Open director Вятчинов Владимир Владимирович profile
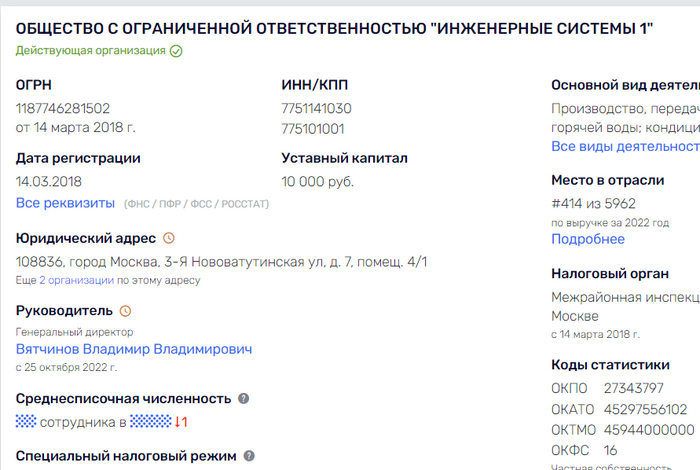 [134, 349]
